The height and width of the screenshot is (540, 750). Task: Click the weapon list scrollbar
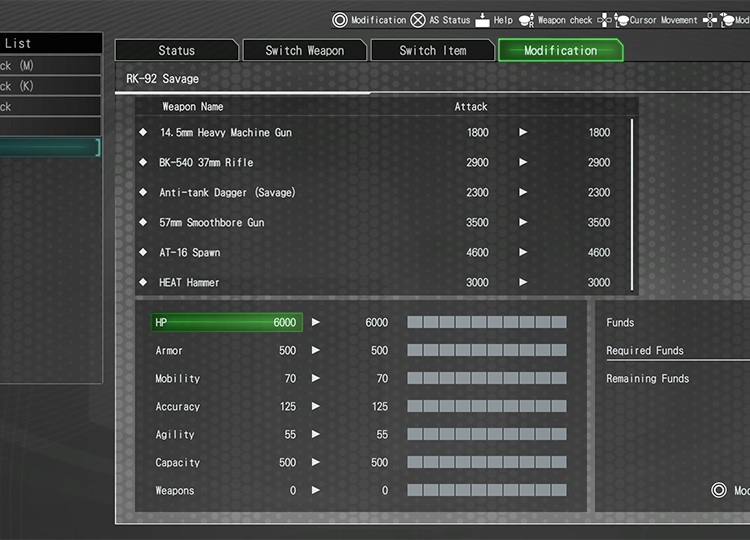tap(632, 205)
